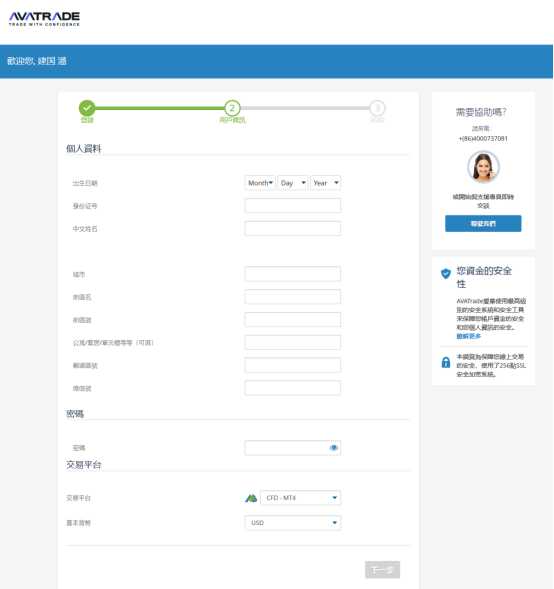Open the learn more security link
Image resolution: width=554 pixels, height=589 pixels.
(468, 336)
